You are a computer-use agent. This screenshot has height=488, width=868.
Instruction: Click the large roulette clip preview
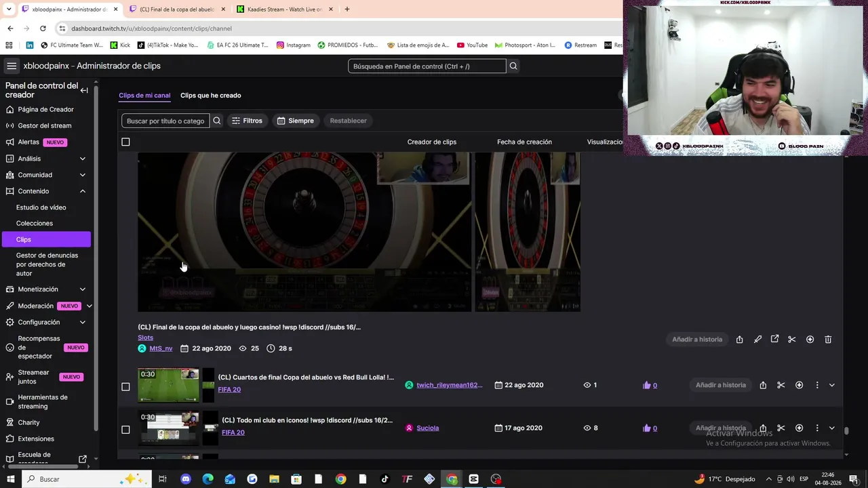[304, 232]
